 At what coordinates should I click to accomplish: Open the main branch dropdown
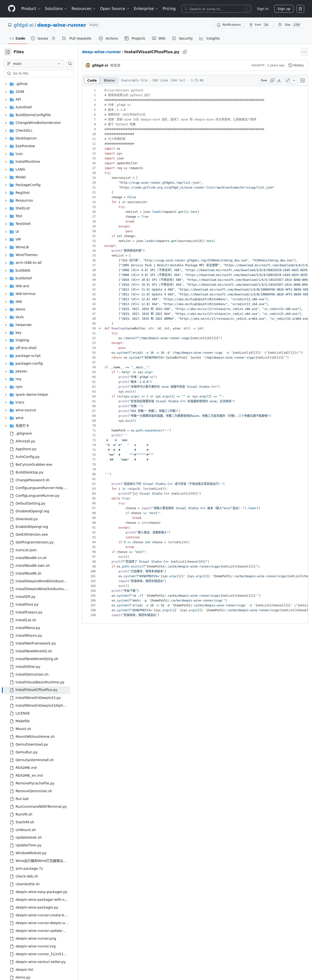point(34,64)
